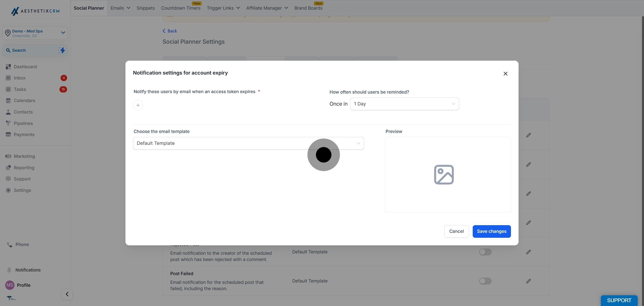Toggle the Rejected Post notification switch
Screen dimensions: 644x306
[485, 252]
